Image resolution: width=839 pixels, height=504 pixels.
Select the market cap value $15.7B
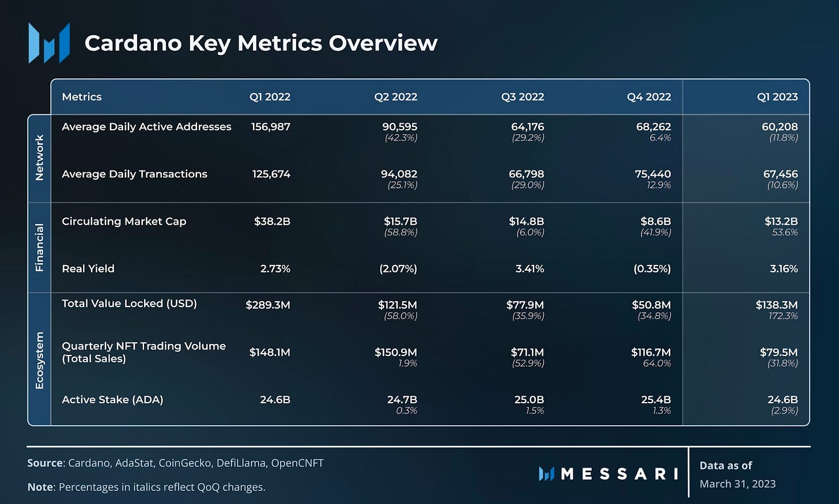point(400,221)
